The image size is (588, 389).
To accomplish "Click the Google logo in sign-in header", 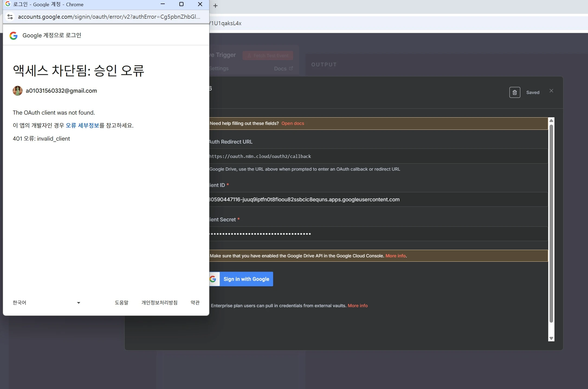I will click(14, 35).
